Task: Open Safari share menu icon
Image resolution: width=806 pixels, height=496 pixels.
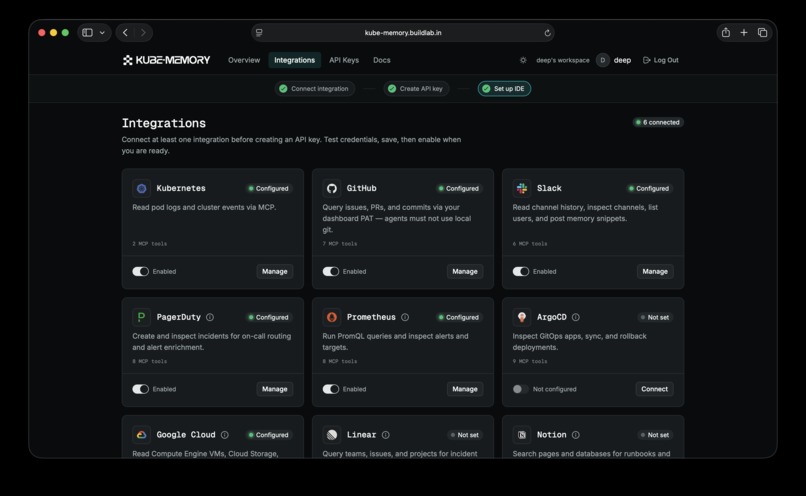Action: coord(726,32)
